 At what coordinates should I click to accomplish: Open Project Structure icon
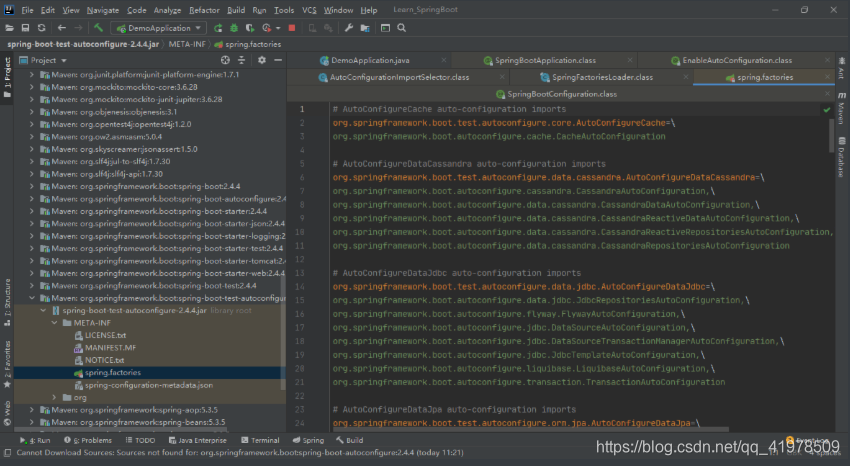tap(365, 28)
